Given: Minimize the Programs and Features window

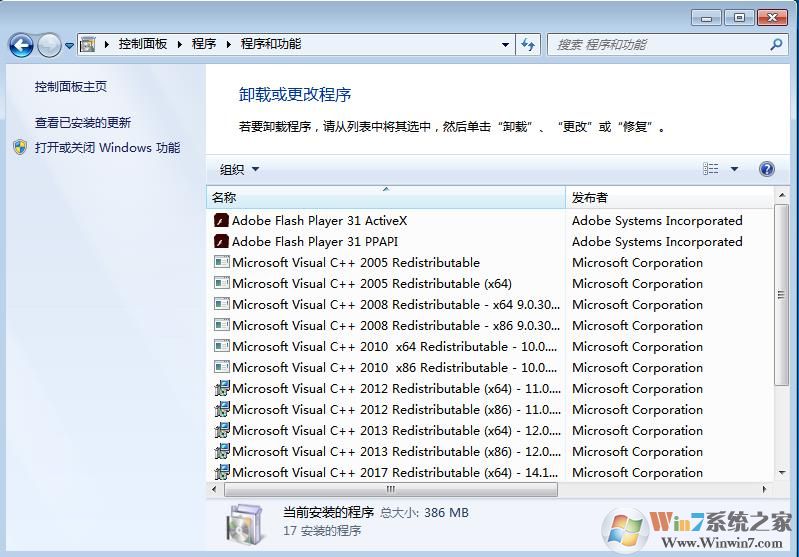Looking at the screenshot, I should (x=706, y=18).
